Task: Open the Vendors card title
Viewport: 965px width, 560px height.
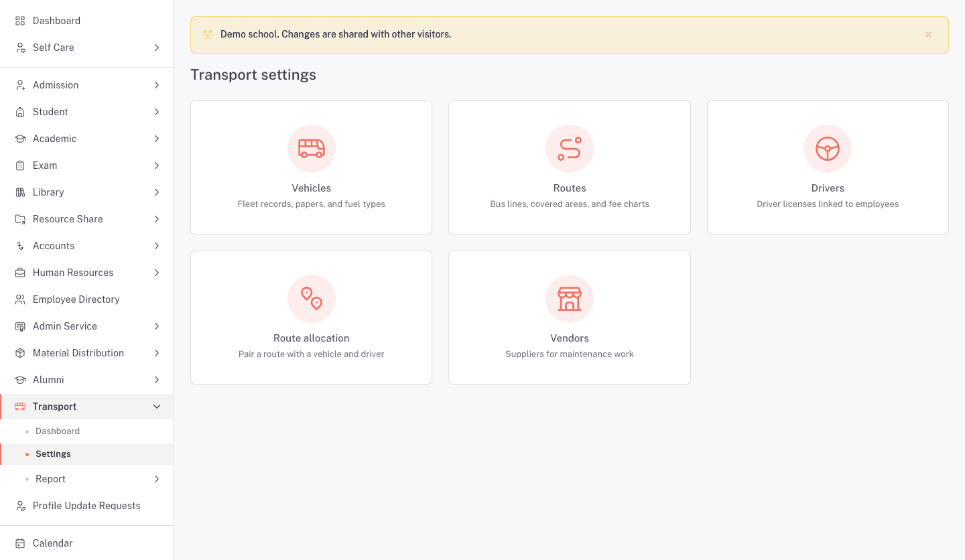Action: [570, 338]
